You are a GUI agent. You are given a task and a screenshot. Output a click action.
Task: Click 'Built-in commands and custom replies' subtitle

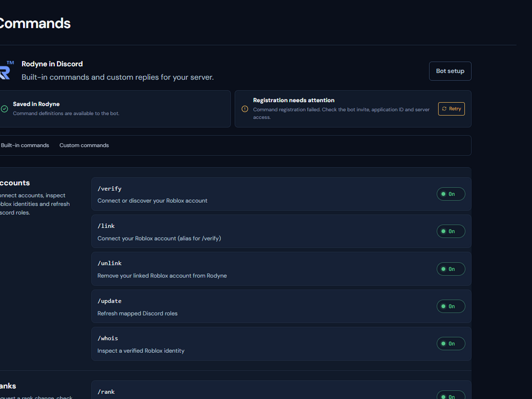coord(117,77)
